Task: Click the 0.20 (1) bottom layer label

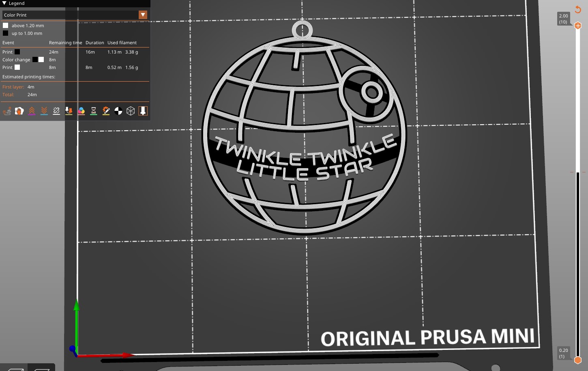Action: pos(563,353)
